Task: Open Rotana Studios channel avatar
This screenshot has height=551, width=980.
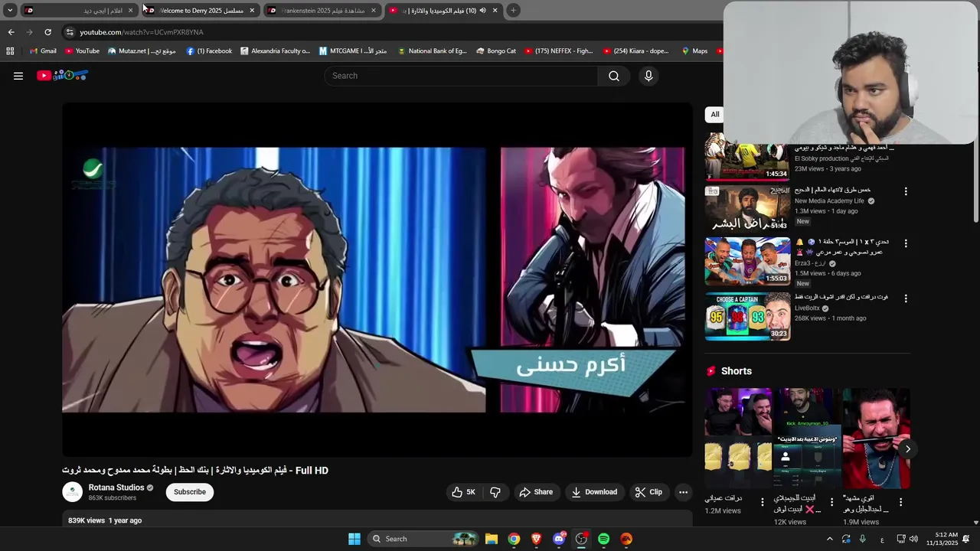Action: click(x=72, y=492)
